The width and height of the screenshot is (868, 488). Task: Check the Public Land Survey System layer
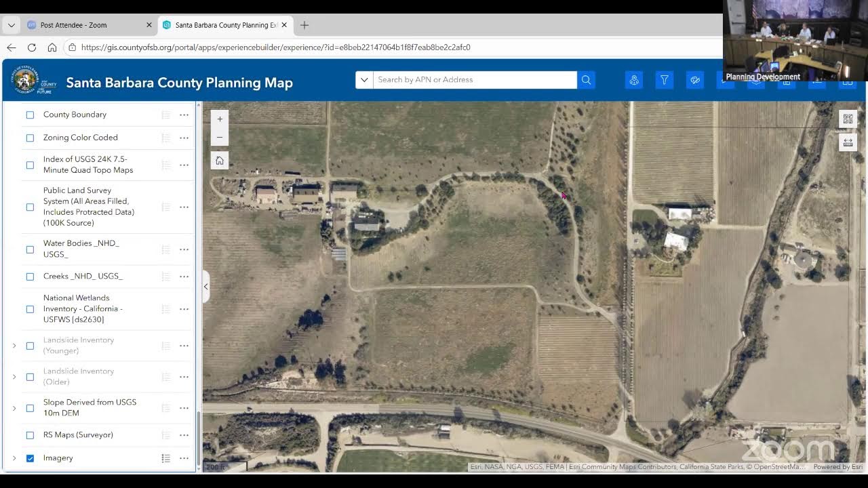tap(30, 207)
